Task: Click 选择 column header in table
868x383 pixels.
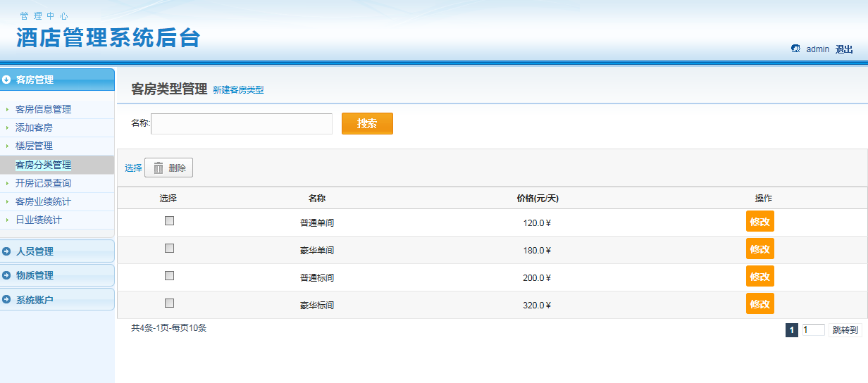Action: tap(168, 198)
